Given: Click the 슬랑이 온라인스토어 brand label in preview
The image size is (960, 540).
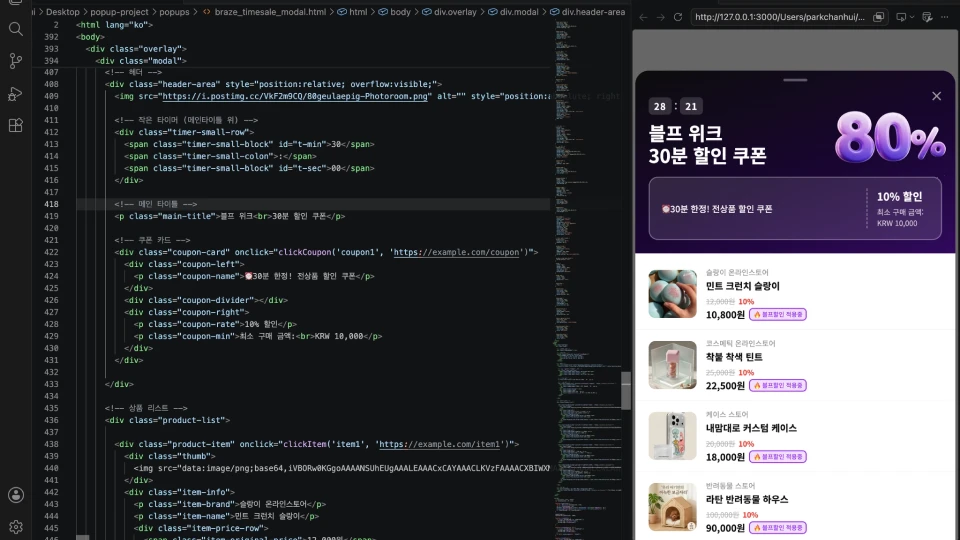Looking at the screenshot, I should 737,272.
